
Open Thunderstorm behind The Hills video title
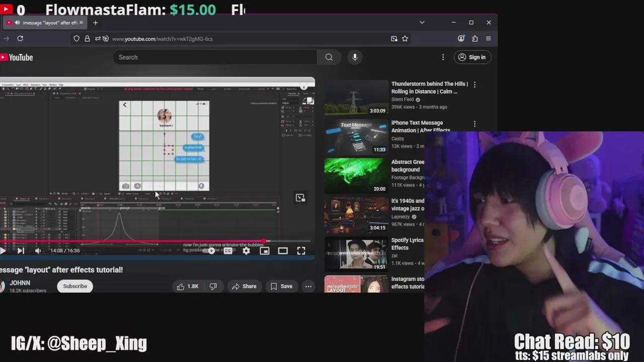[429, 87]
